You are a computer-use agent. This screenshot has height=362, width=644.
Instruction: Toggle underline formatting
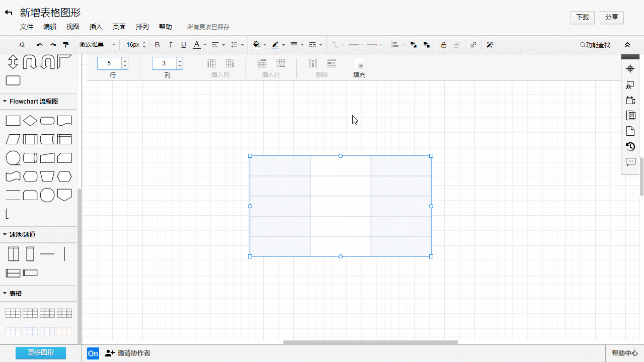[184, 45]
